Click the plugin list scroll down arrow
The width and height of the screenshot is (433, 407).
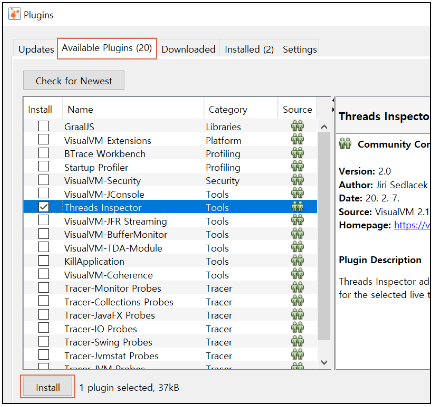324,362
